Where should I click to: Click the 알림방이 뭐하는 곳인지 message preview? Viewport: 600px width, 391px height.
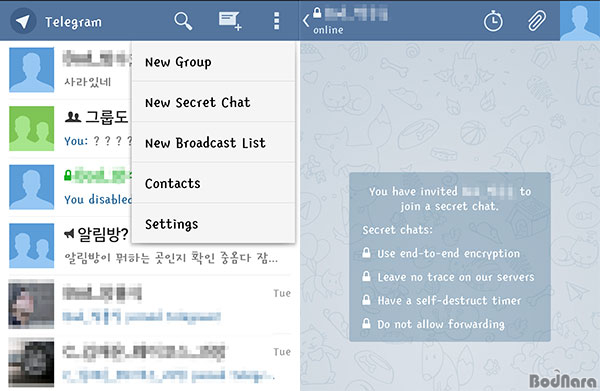171,258
